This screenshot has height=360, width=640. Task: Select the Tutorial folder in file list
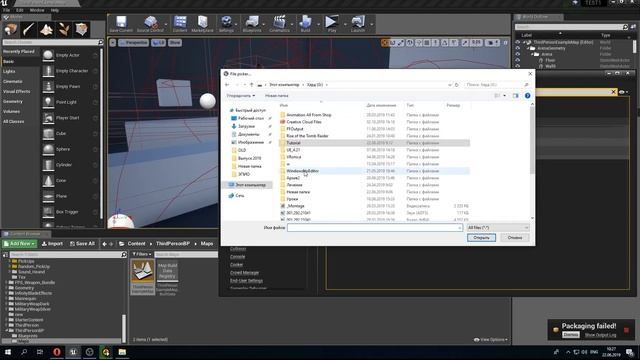coord(374,143)
